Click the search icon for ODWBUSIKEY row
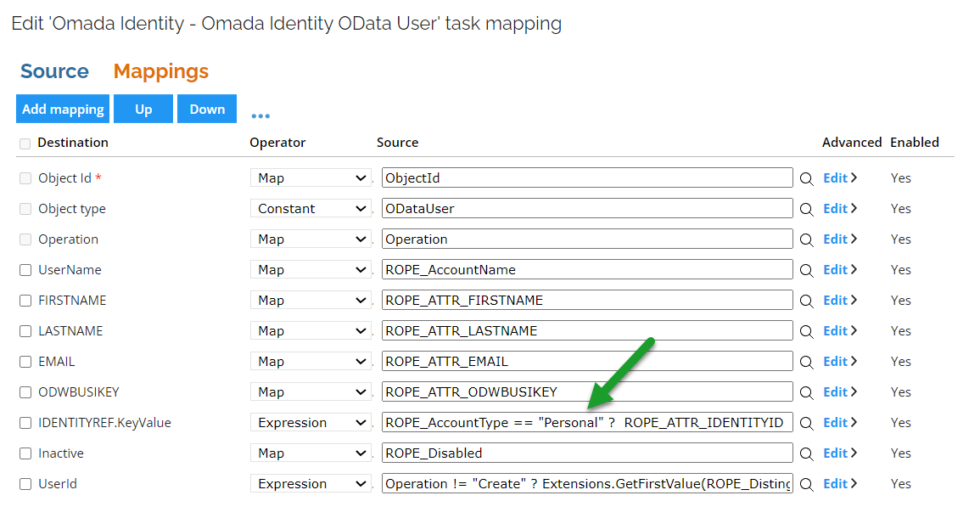The image size is (980, 518). [x=806, y=393]
